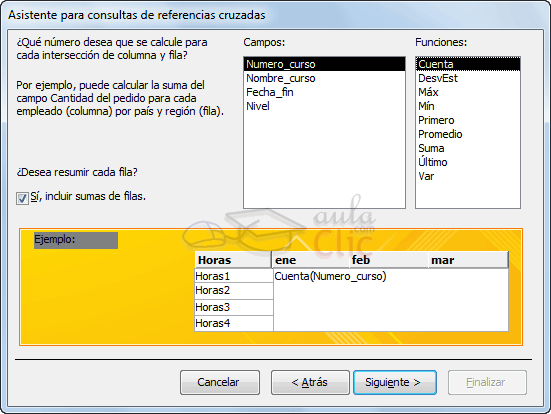
Task: Toggle the 'Sí, incluir sumas de filas' checkbox
Action: [x=22, y=198]
